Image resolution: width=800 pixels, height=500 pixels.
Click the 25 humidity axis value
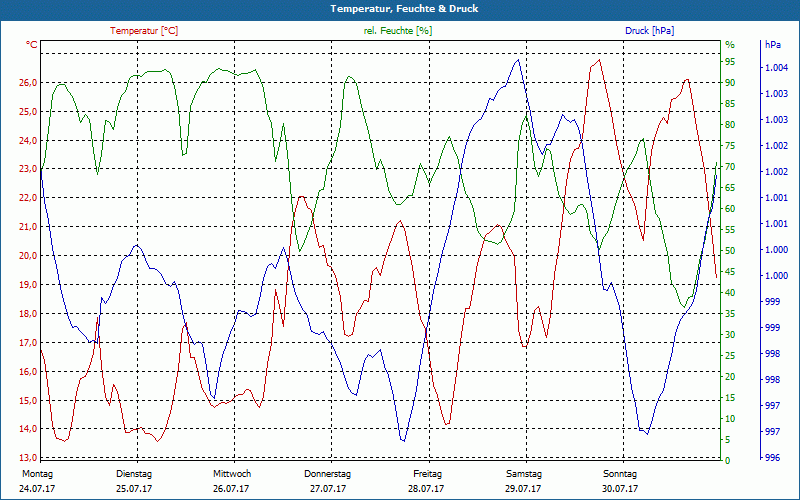tap(730, 356)
